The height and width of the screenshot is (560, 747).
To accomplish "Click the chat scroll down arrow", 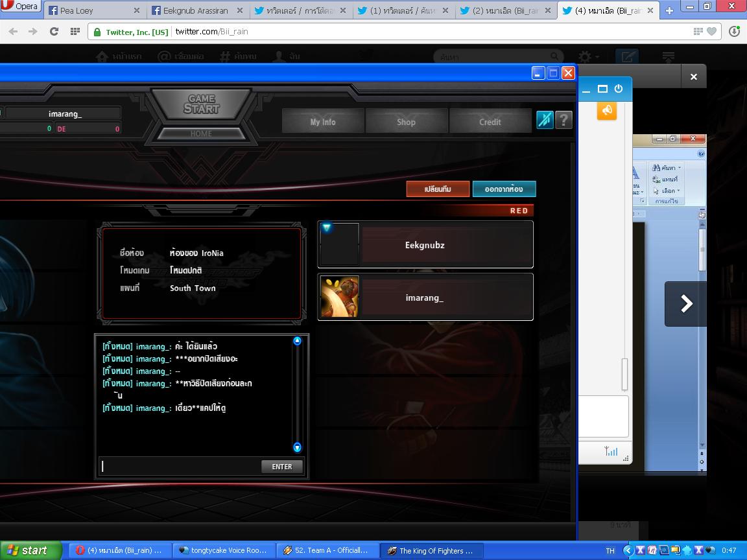I will 297,447.
